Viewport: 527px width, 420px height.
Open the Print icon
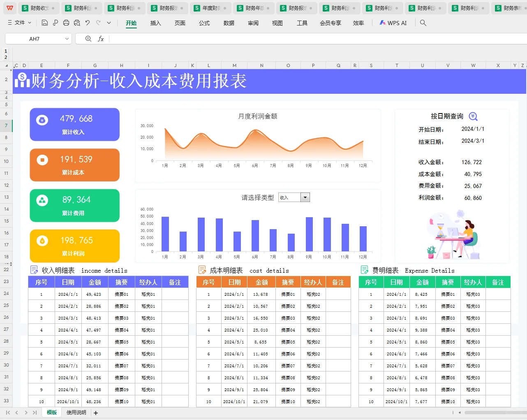tap(66, 23)
